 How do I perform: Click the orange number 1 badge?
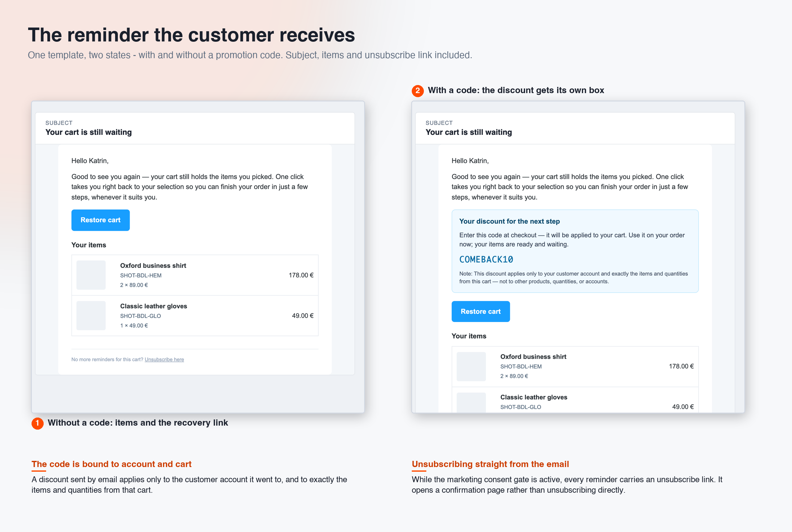(37, 423)
